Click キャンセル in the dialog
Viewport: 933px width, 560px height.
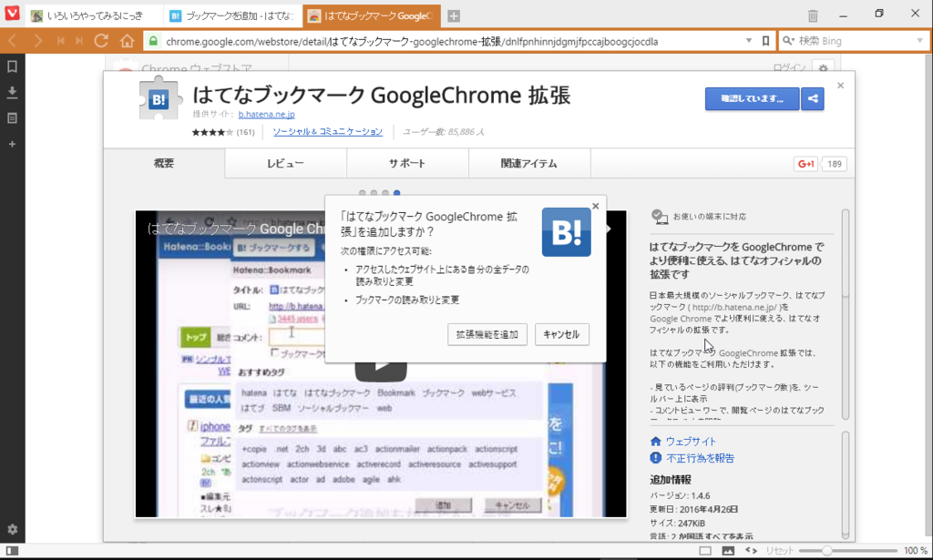[x=561, y=335]
